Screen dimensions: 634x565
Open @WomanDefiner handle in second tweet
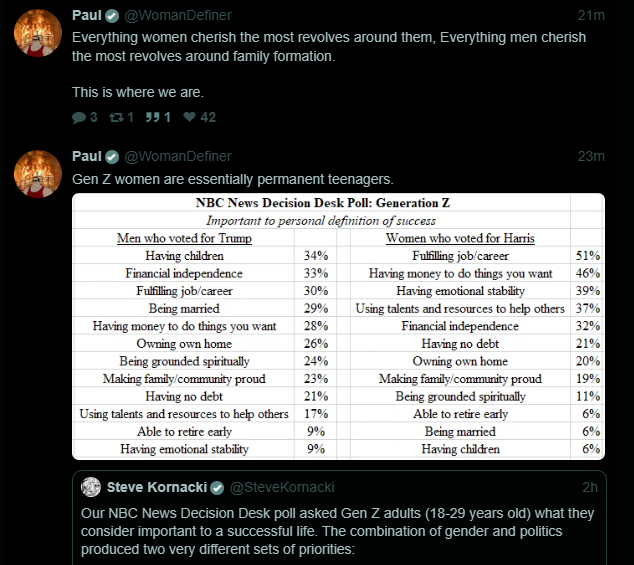coord(178,157)
